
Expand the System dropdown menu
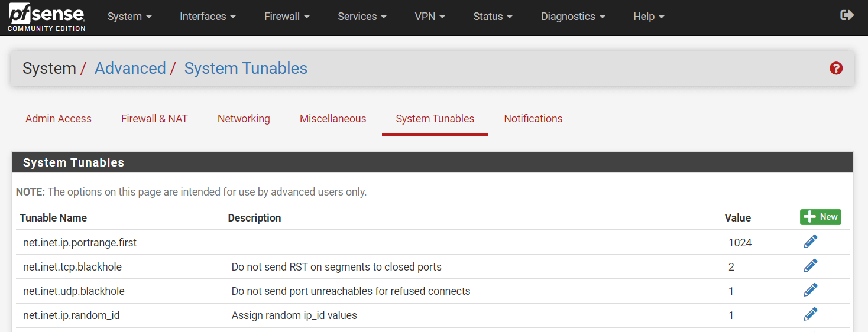pyautogui.click(x=129, y=17)
